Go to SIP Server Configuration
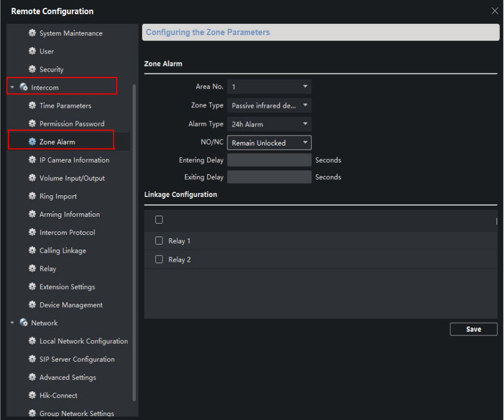Viewport: 504px width, 420px height. tap(77, 360)
